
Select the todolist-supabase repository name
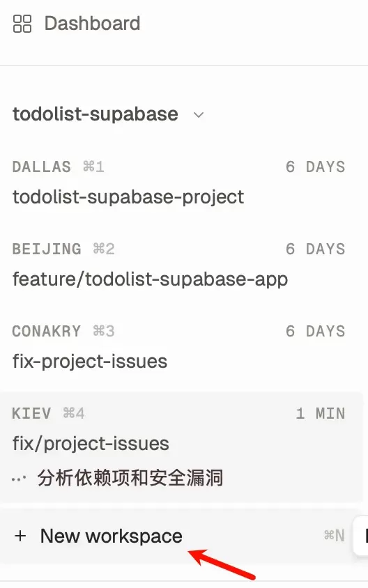click(95, 114)
